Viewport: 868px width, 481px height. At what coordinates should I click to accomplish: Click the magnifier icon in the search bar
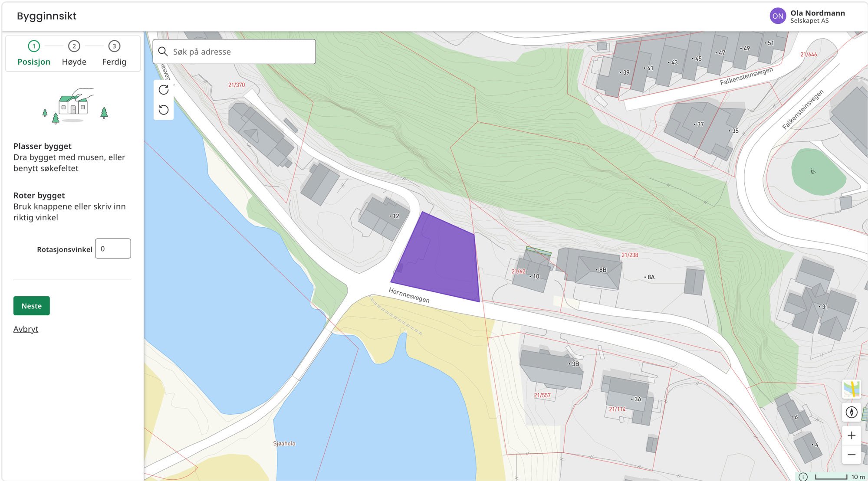pos(164,51)
